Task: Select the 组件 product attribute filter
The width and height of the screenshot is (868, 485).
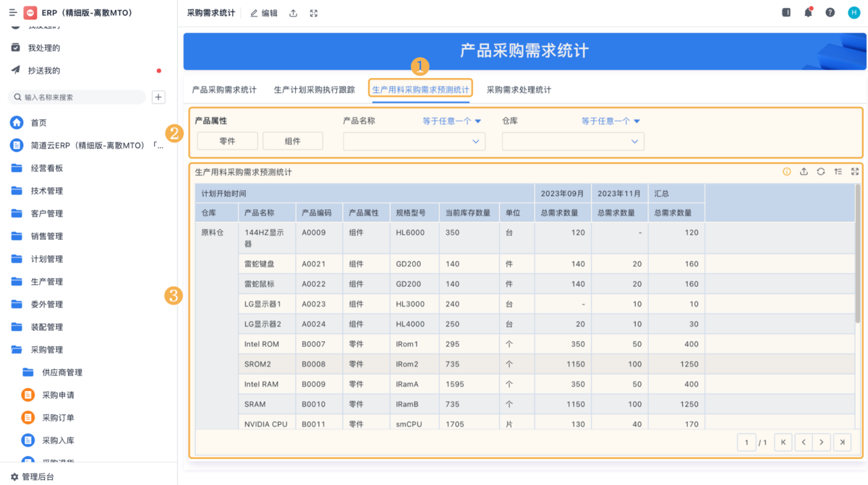Action: coord(292,141)
